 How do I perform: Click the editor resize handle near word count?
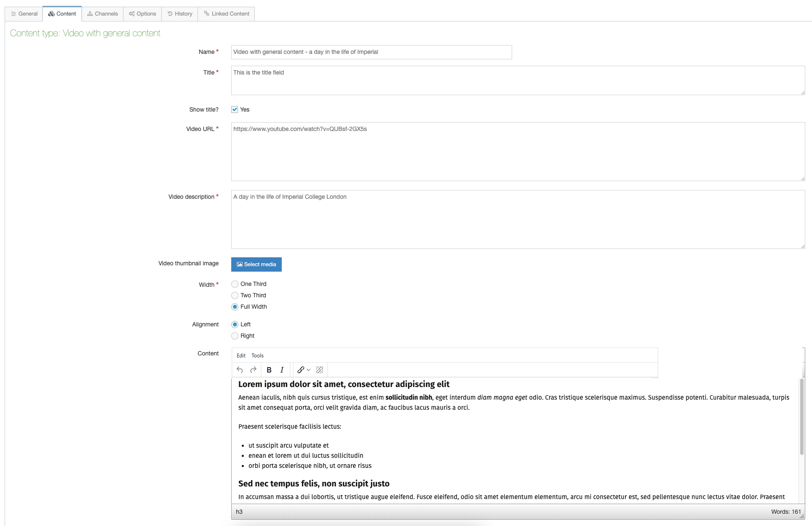802,516
